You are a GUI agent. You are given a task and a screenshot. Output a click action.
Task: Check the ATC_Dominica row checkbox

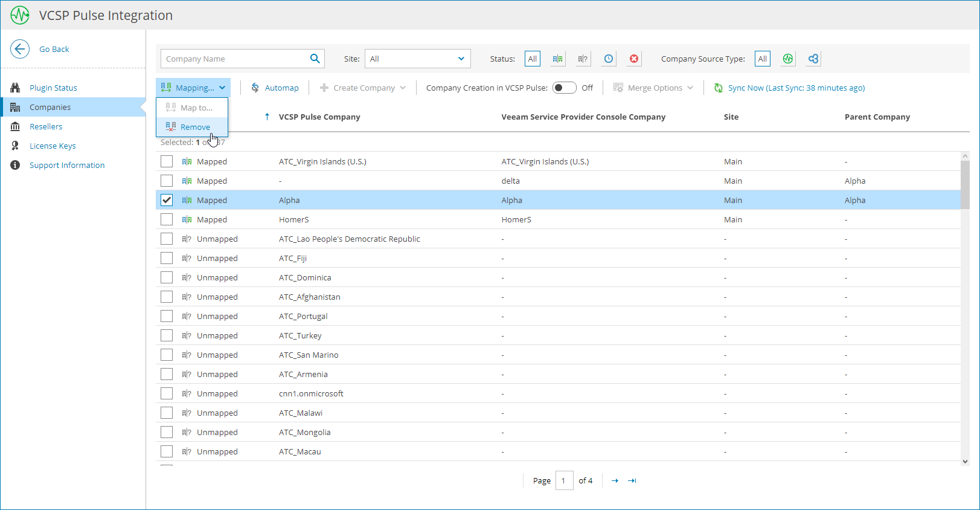pyautogui.click(x=167, y=277)
